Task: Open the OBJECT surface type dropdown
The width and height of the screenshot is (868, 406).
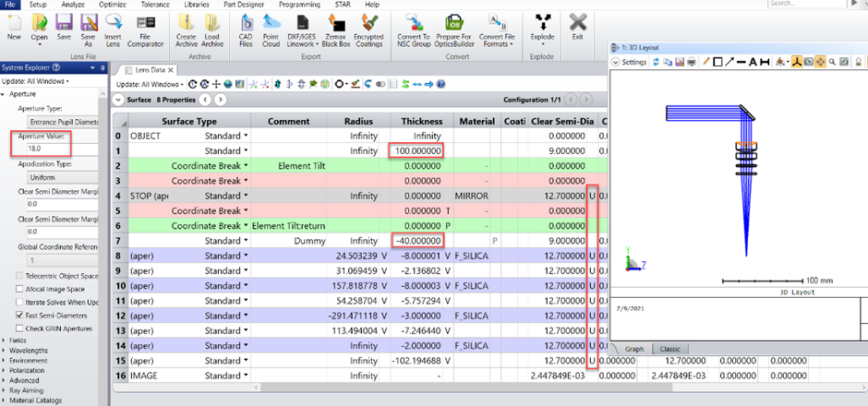Action: point(247,136)
